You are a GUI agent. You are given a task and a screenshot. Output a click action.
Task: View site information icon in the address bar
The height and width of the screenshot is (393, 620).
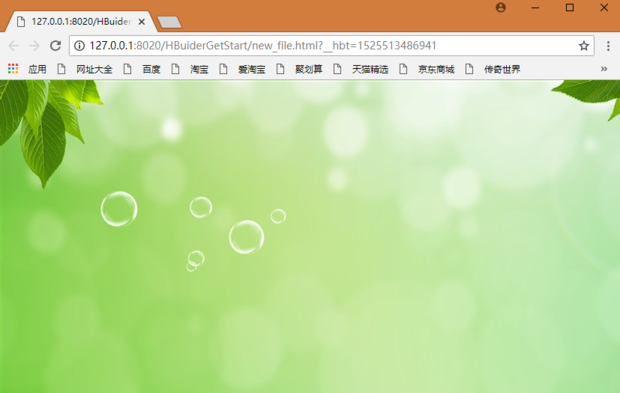pos(79,46)
